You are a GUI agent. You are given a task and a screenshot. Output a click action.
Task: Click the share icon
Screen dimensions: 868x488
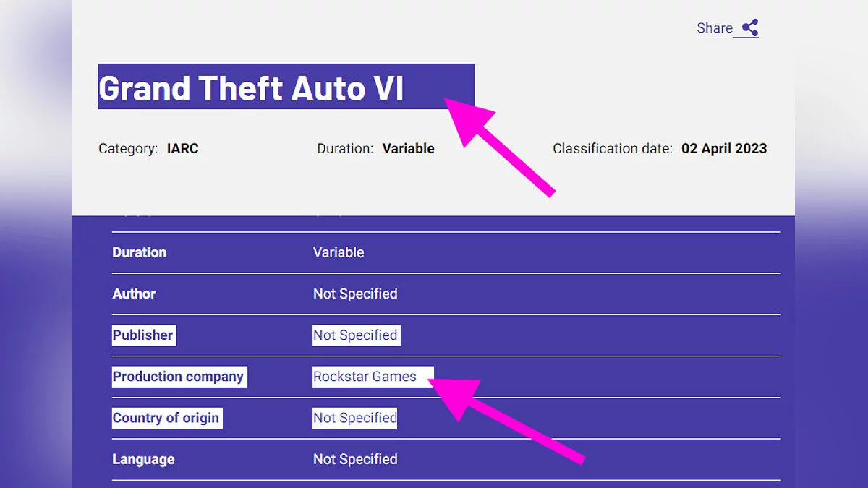750,28
